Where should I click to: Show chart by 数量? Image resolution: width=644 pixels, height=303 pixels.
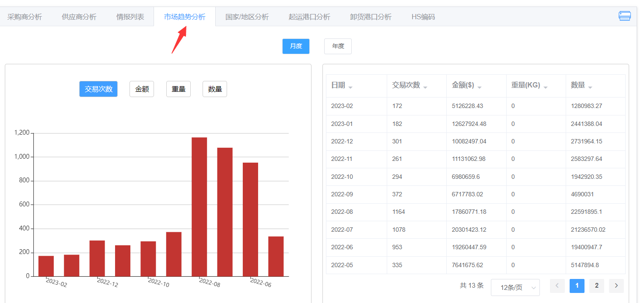tap(215, 89)
